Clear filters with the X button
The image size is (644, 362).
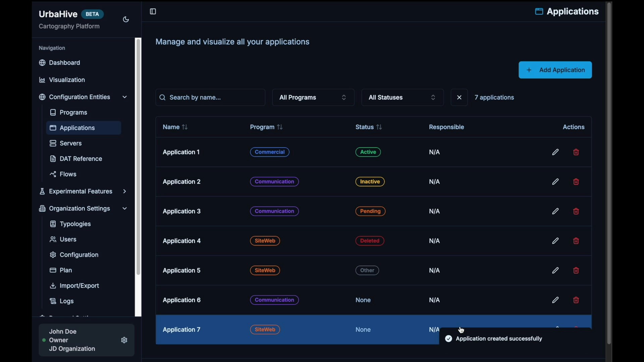coord(459,98)
